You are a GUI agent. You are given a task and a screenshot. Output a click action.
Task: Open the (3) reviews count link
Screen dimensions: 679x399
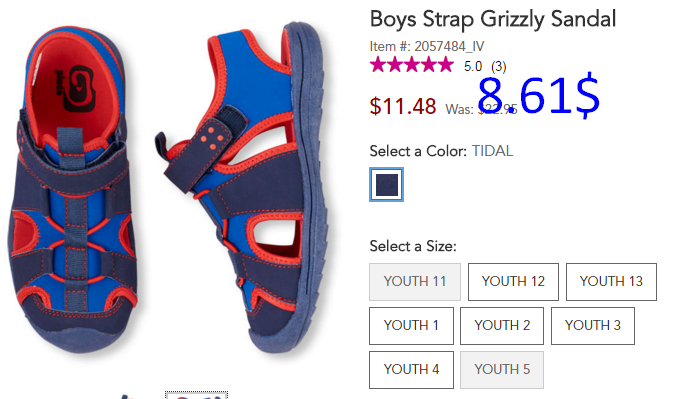pyautogui.click(x=498, y=66)
